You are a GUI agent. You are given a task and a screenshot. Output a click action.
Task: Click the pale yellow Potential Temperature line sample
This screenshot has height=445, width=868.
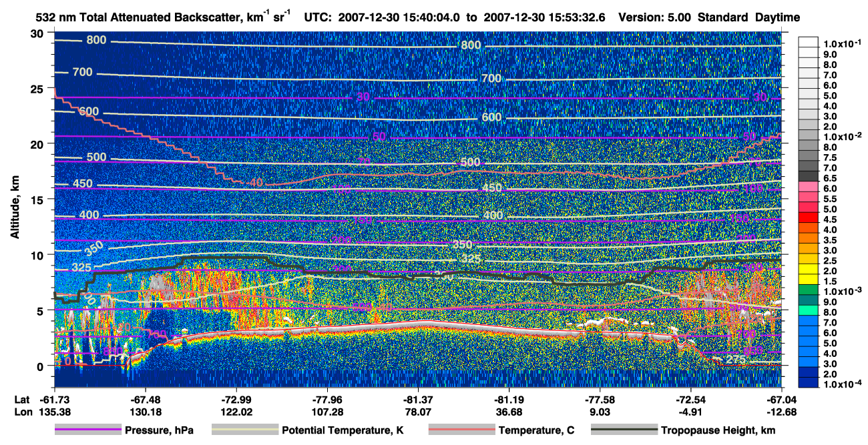[x=244, y=430]
